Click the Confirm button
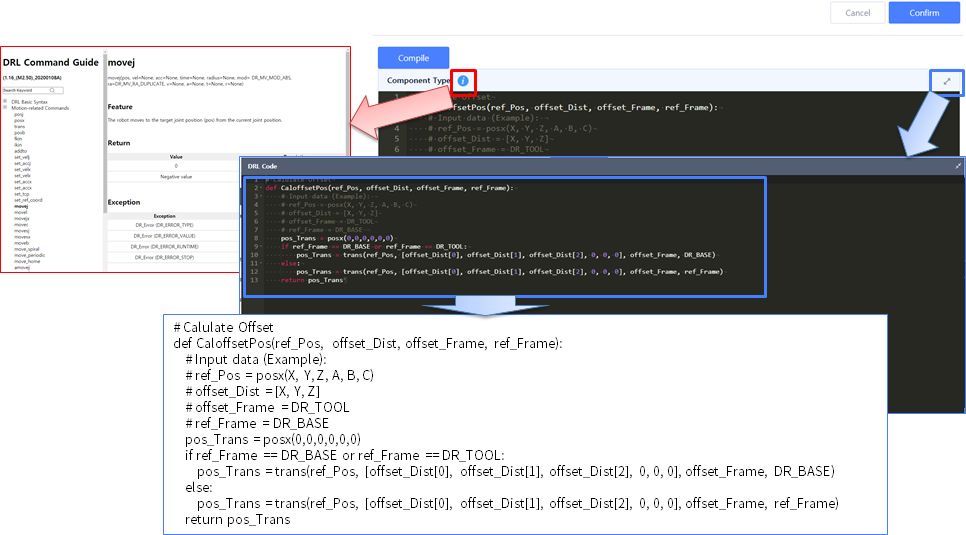Viewport: 966px width, 535px height. pyautogui.click(x=923, y=13)
